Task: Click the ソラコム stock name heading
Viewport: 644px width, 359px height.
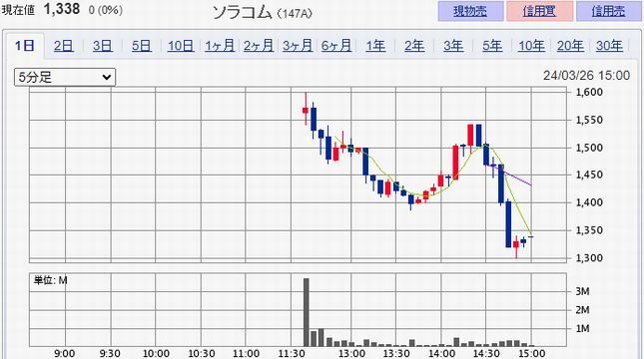Action: (243, 13)
